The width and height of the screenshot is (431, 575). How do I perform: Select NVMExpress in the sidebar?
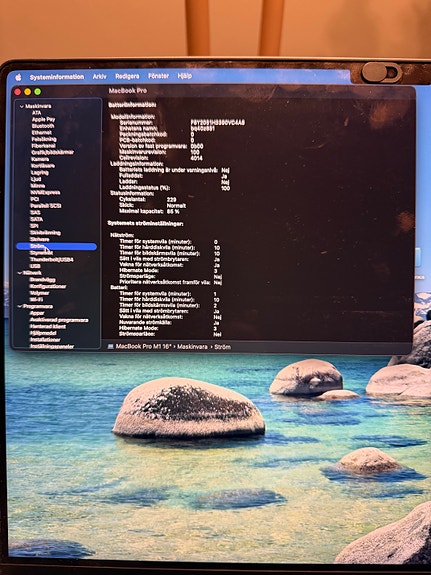click(45, 192)
